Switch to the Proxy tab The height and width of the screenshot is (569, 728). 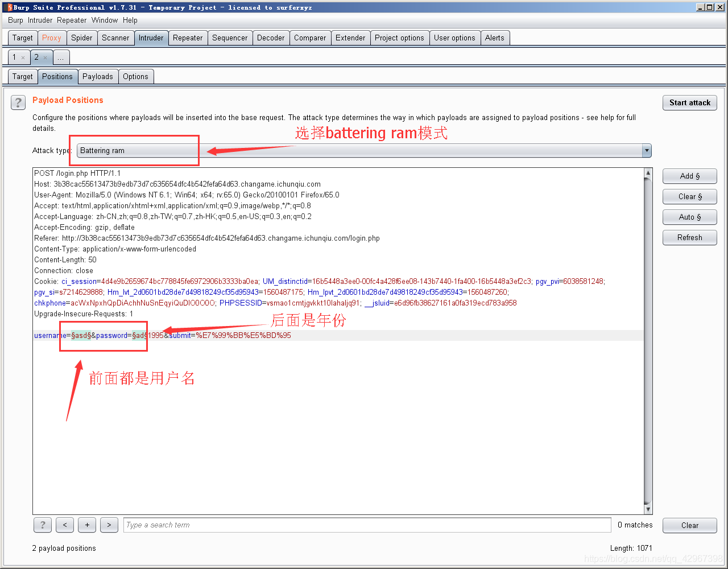pos(52,38)
